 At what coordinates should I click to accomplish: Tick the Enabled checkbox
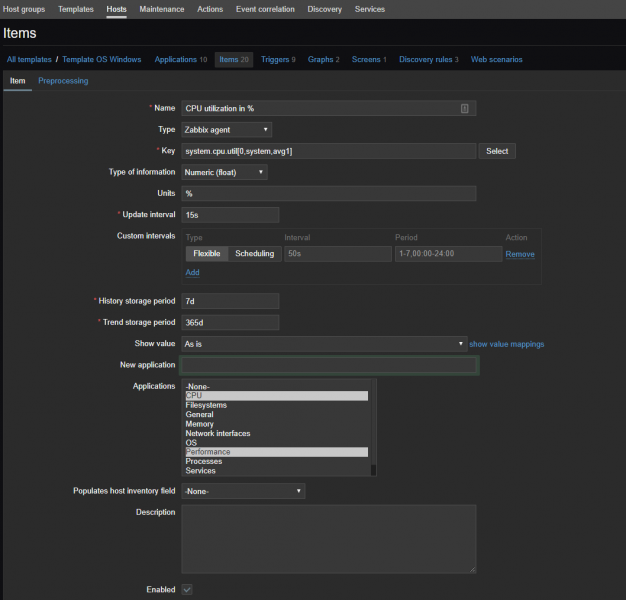tap(187, 590)
